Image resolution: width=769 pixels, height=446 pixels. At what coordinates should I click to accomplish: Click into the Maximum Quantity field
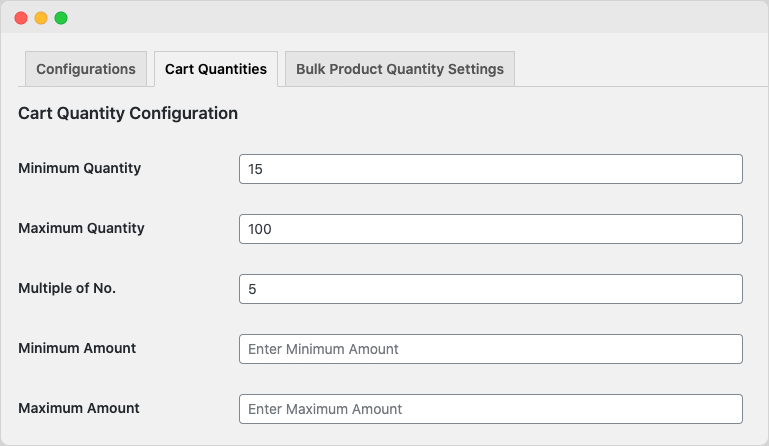(491, 229)
